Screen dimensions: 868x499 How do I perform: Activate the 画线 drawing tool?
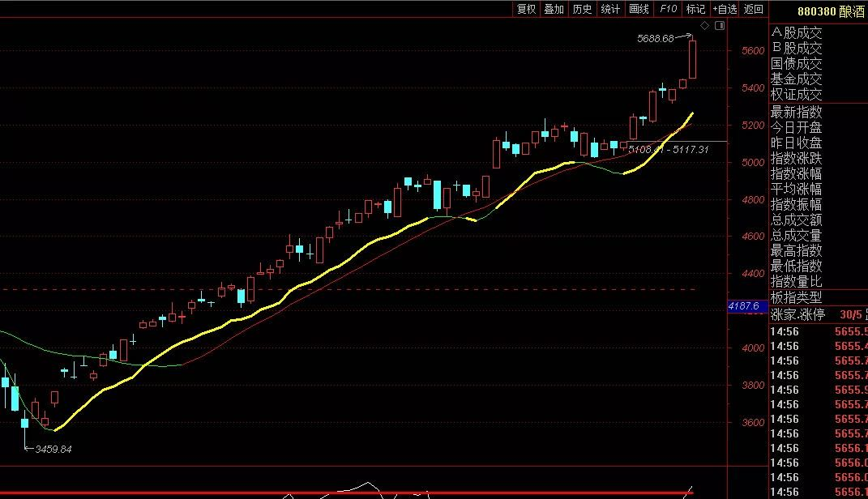pyautogui.click(x=639, y=9)
